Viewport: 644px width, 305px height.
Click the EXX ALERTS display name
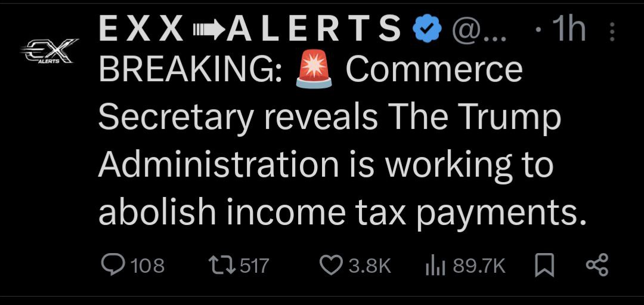pyautogui.click(x=249, y=29)
